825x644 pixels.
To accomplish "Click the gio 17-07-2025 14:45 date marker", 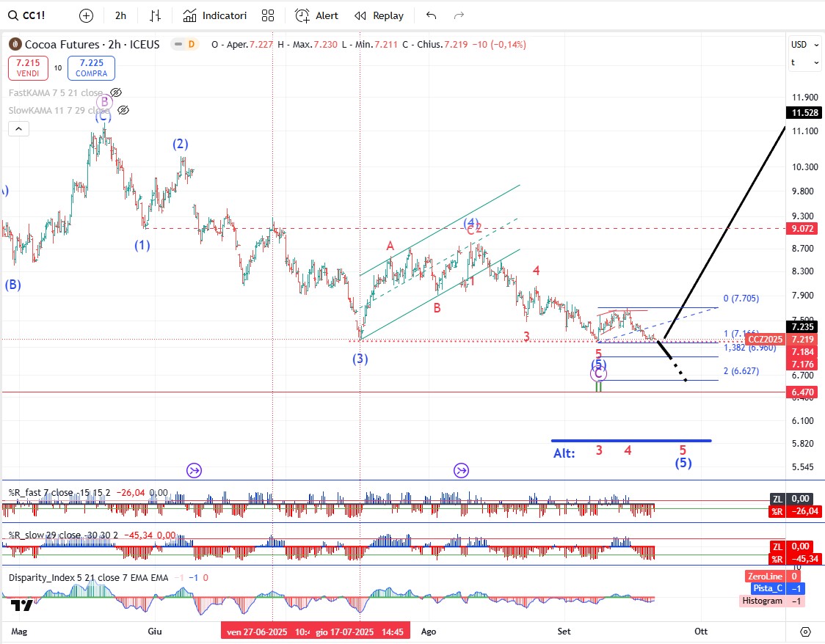I will pyautogui.click(x=360, y=632).
